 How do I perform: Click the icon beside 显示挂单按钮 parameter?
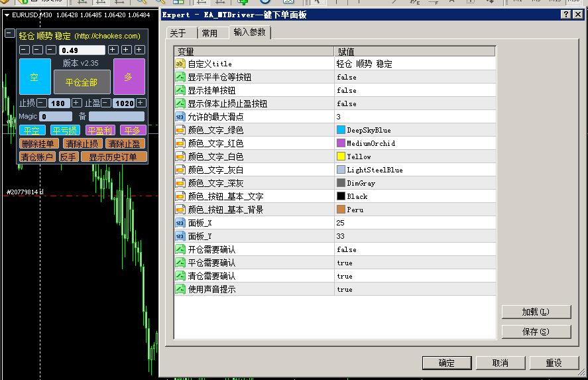coord(180,90)
